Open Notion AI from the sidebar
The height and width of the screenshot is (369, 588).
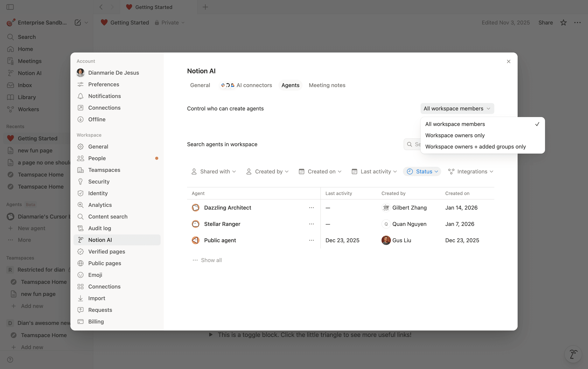click(x=30, y=73)
